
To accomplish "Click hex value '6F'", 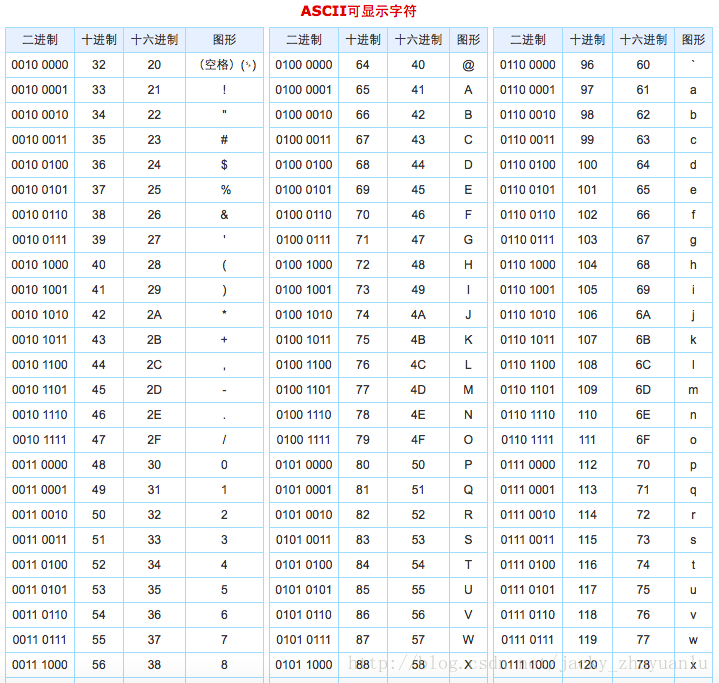I will pos(643,439).
